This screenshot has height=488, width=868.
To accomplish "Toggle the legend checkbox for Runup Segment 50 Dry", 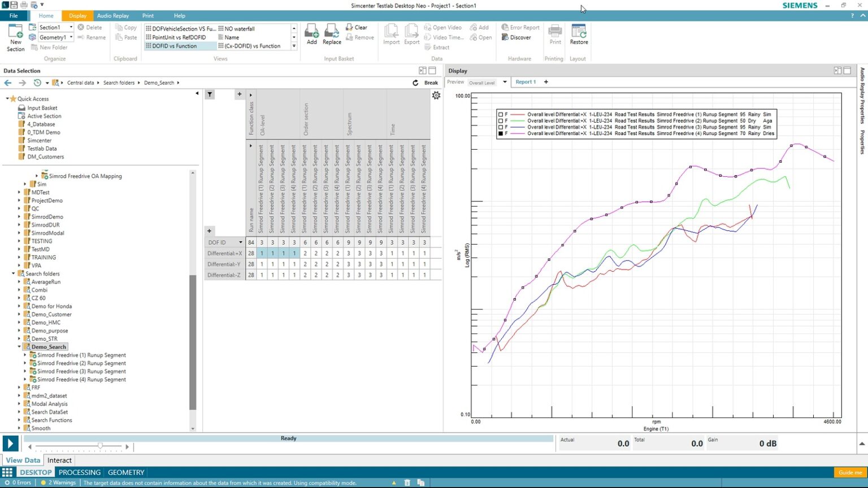I will (500, 120).
